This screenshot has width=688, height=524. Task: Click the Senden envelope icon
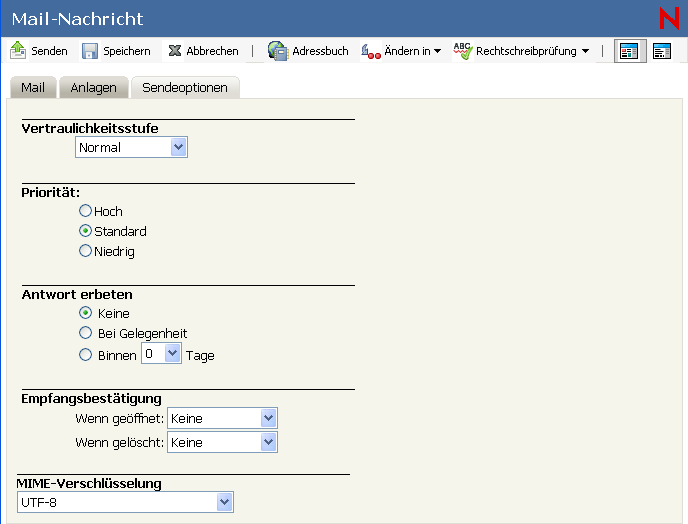18,50
